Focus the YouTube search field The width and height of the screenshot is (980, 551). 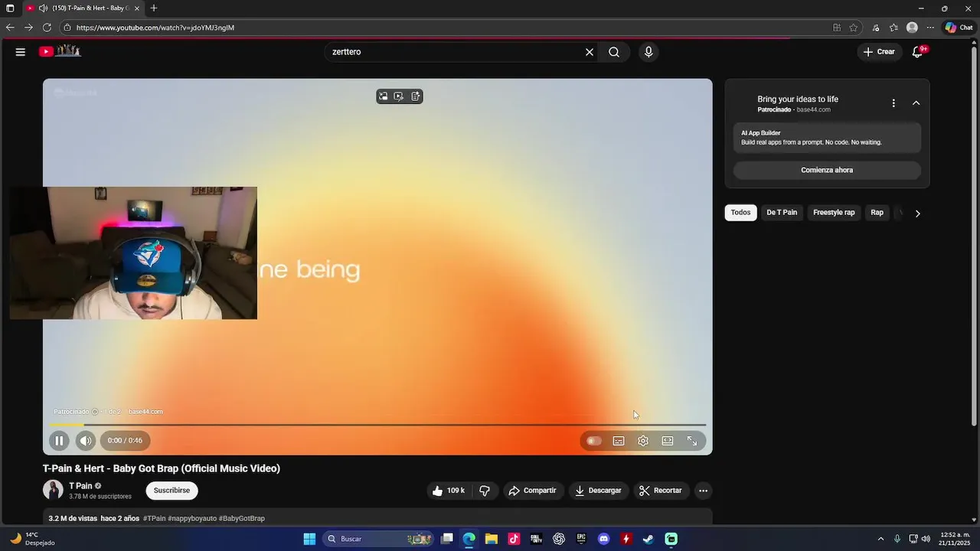coord(456,52)
